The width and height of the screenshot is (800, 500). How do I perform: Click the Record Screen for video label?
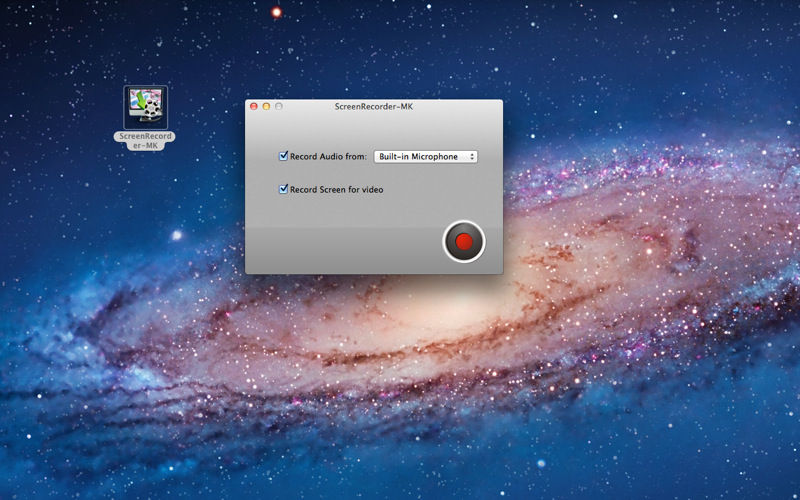click(x=337, y=190)
